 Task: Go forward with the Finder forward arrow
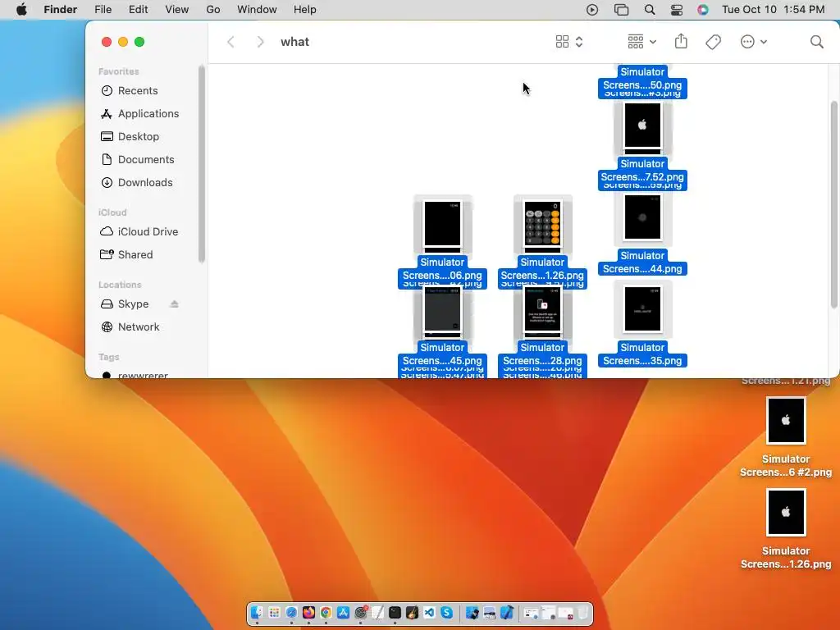(260, 42)
